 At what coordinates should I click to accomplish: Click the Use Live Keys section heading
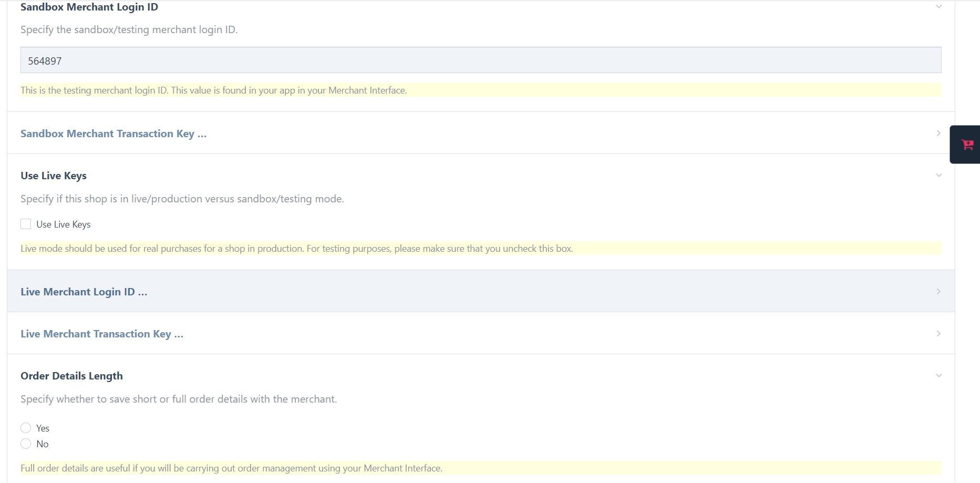coord(54,176)
